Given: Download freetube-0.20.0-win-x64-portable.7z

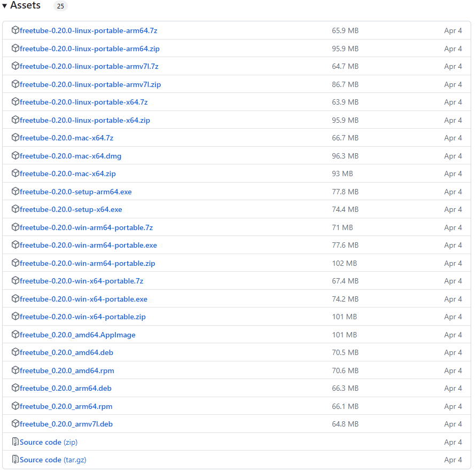Looking at the screenshot, I should pyautogui.click(x=81, y=281).
